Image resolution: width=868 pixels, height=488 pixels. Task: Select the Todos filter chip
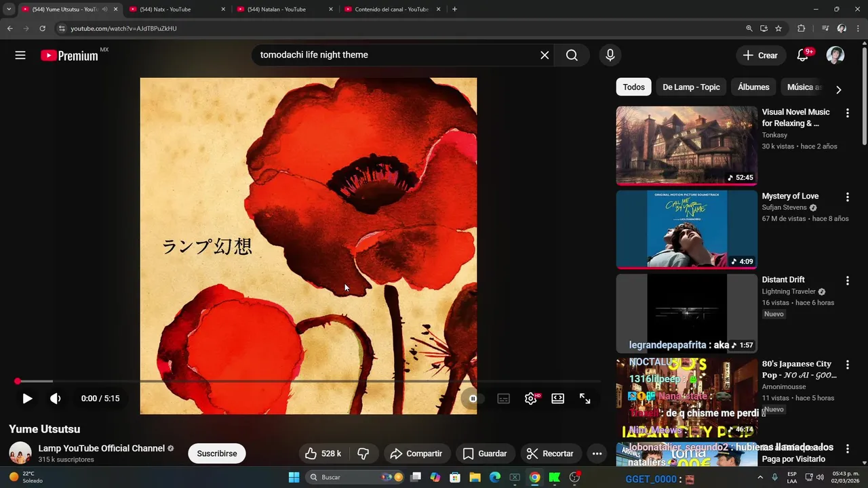[x=633, y=87]
